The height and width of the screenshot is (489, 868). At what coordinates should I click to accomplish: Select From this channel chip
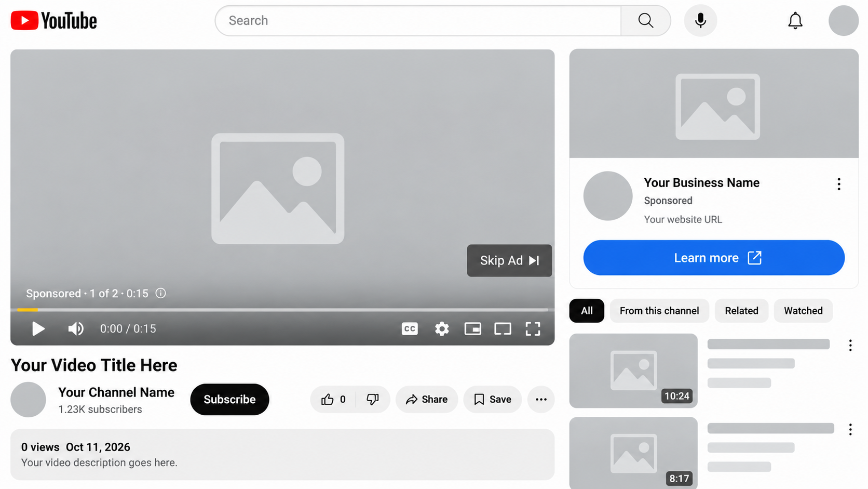click(x=659, y=311)
